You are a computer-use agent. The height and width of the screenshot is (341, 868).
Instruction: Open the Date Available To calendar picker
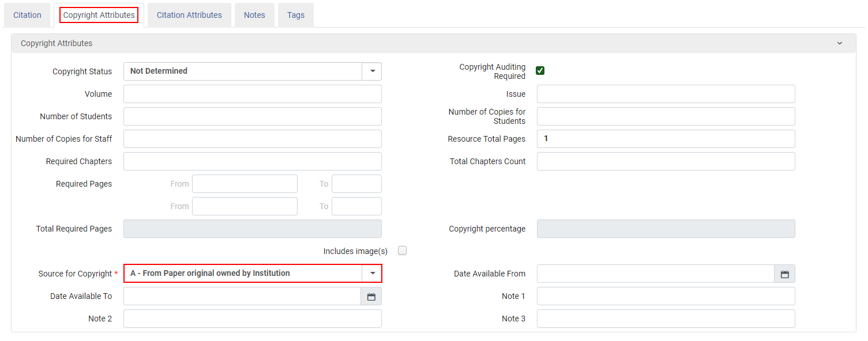tap(371, 297)
